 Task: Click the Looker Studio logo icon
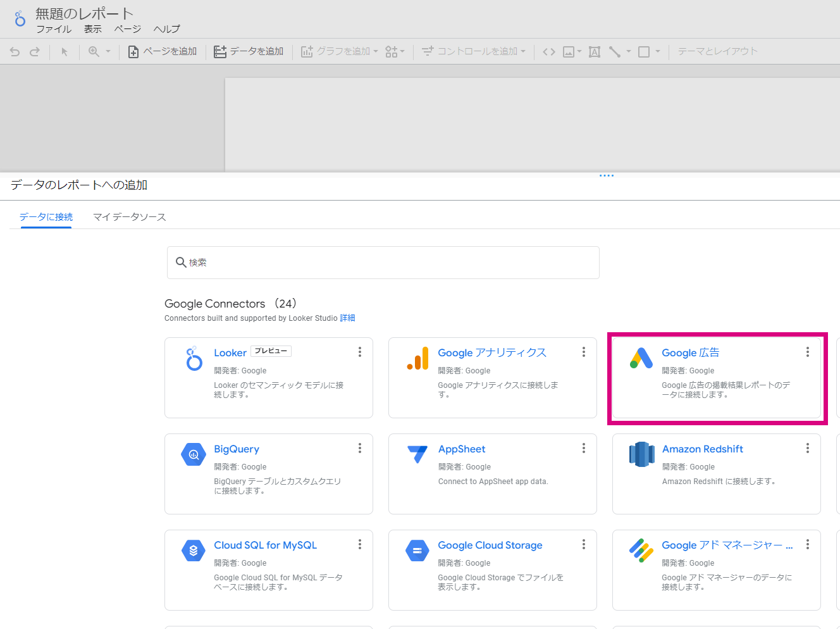(x=20, y=18)
